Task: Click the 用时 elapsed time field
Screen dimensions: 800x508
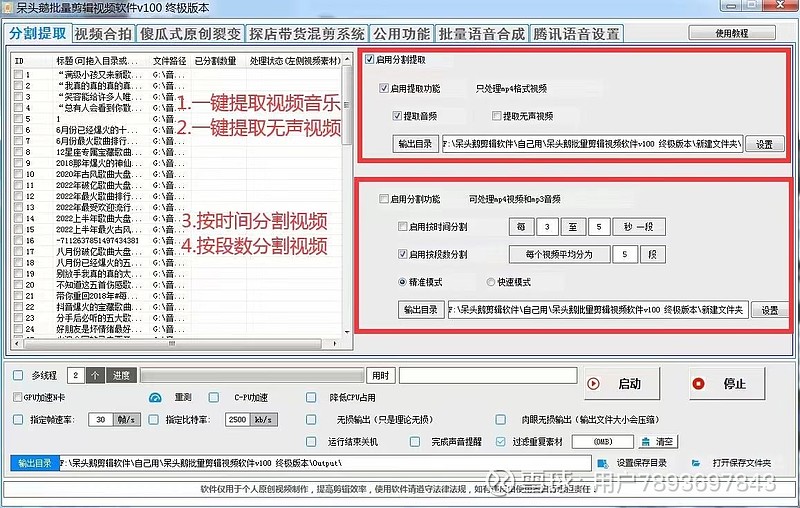Action: coord(488,375)
